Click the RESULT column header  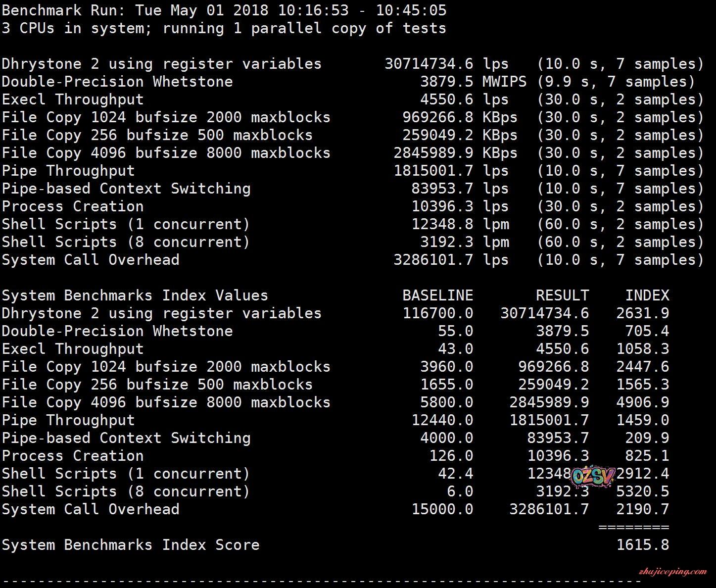pos(562,295)
